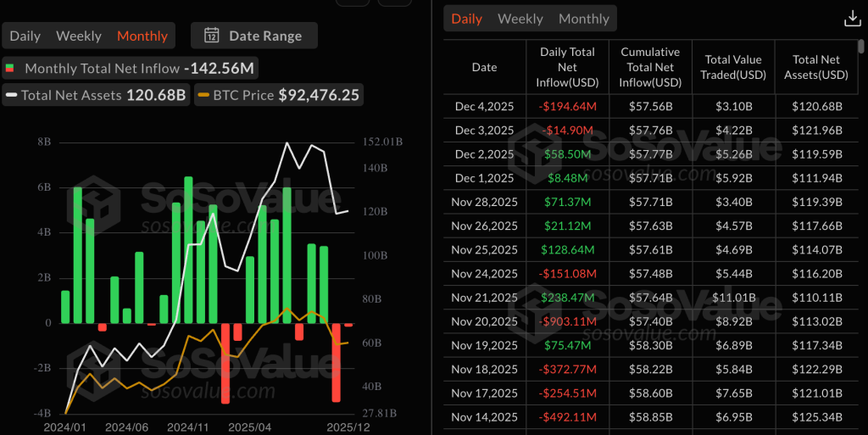Switch chart to Weekly view

[x=78, y=36]
